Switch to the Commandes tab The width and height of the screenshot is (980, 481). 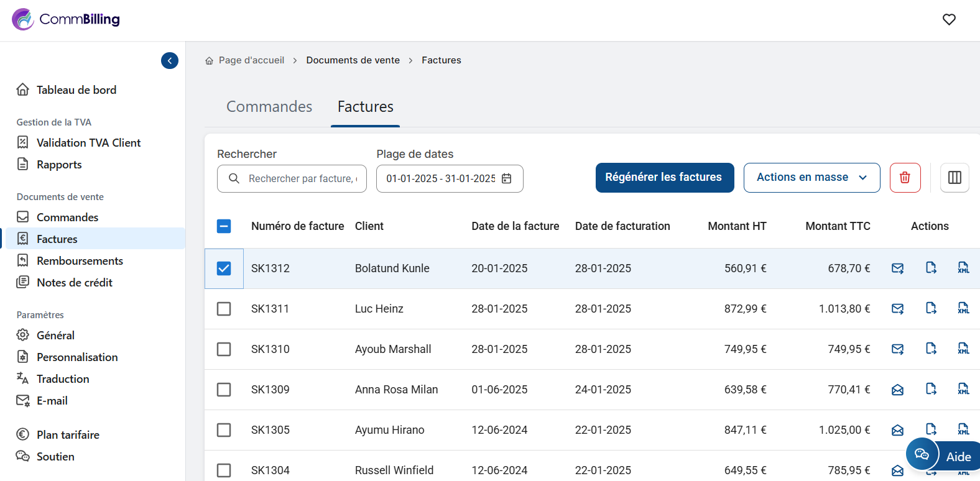(x=269, y=107)
